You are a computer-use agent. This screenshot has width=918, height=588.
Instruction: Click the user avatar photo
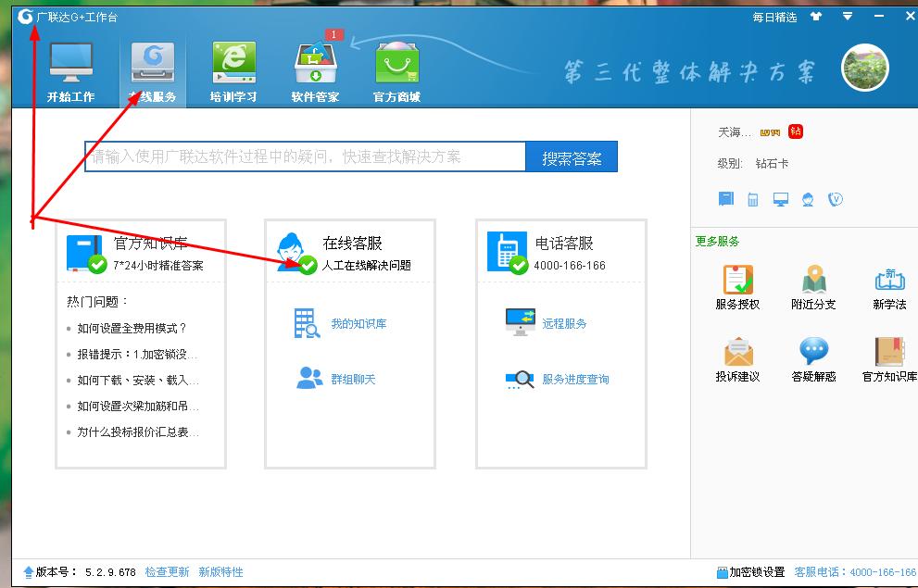tap(864, 69)
